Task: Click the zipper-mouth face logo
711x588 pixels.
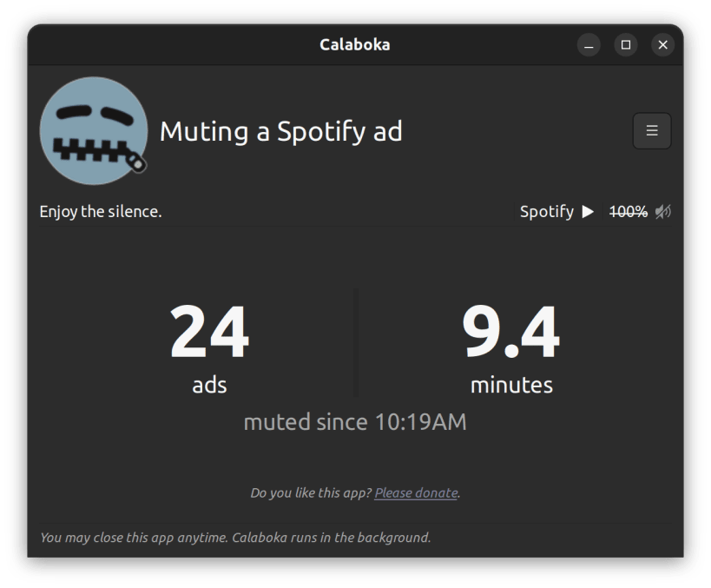Action: point(94,130)
